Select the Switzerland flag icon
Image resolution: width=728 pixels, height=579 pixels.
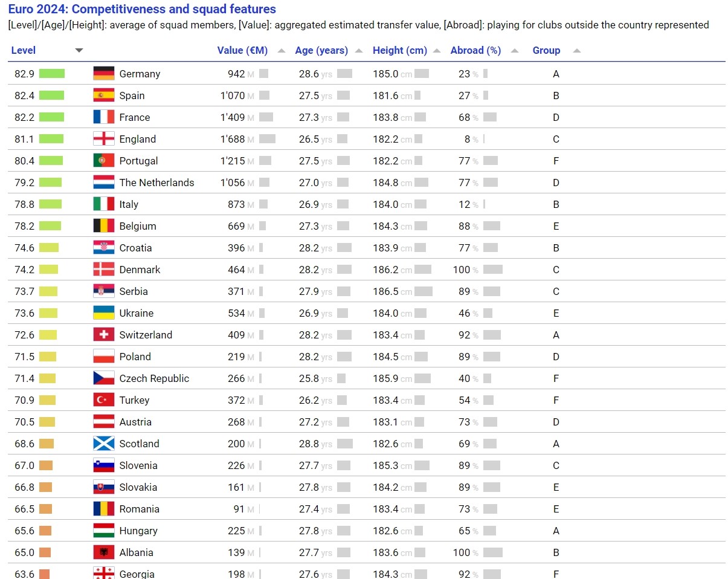(104, 335)
